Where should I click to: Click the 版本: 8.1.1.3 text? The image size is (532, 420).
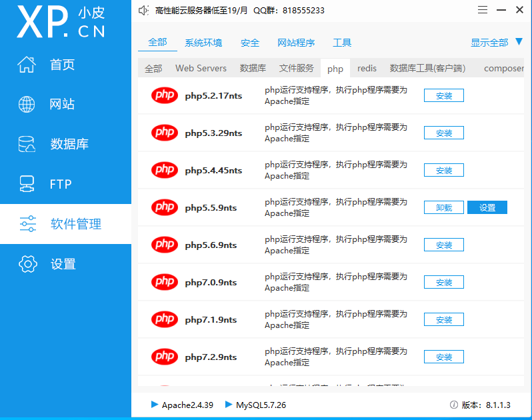(486, 405)
